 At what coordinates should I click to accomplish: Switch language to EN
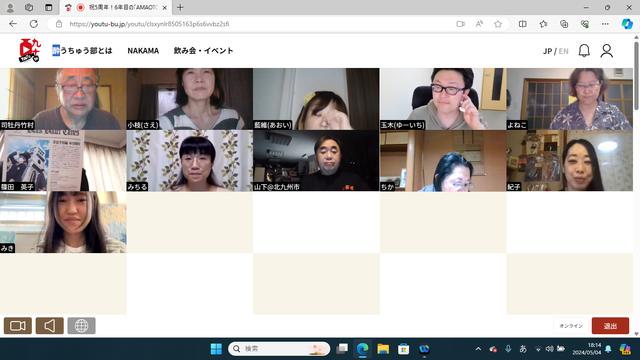coord(564,51)
